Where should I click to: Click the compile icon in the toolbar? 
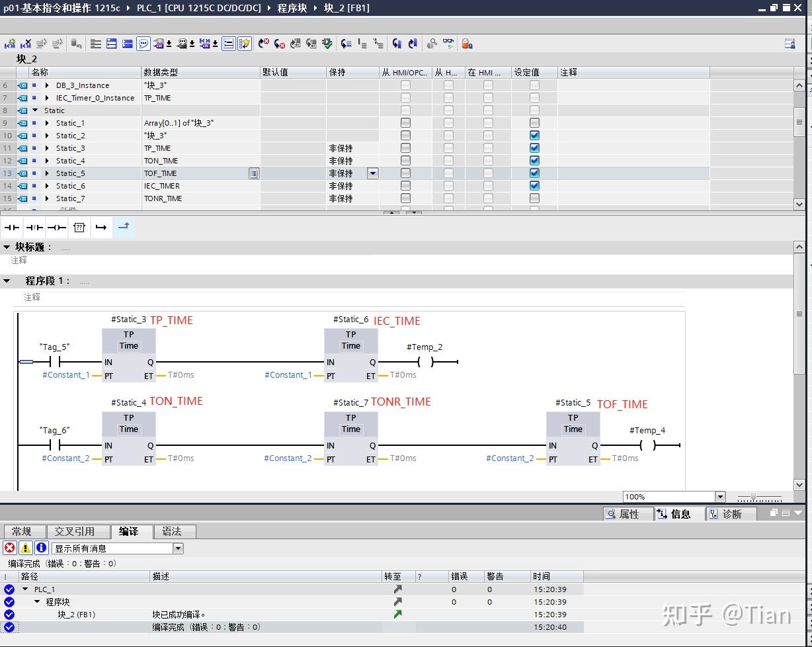tap(327, 43)
